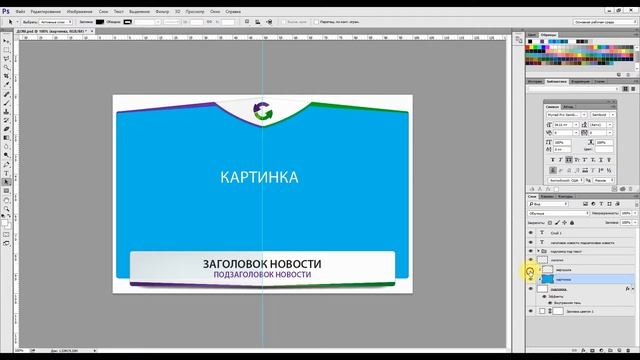This screenshot has height=360, width=640.
Task: Collapse the effects list on подложка layer
Action: 633,289
